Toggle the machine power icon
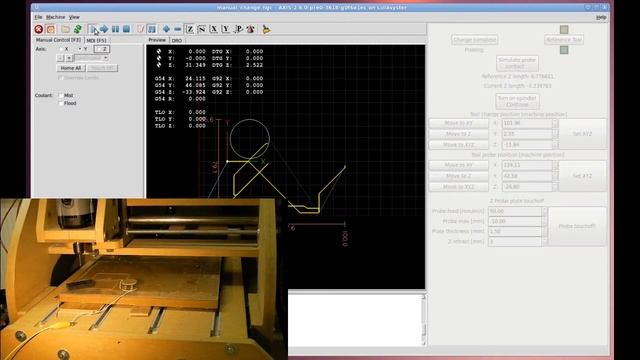 pos(51,29)
